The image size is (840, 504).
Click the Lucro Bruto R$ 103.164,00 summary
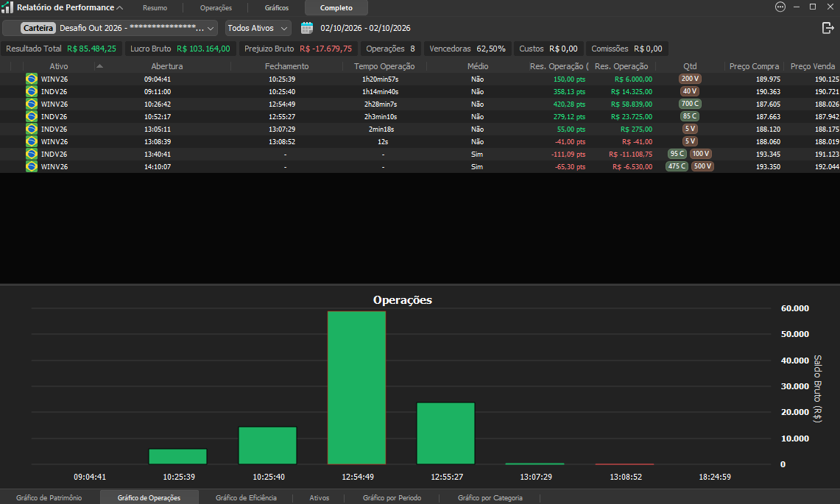coord(180,49)
